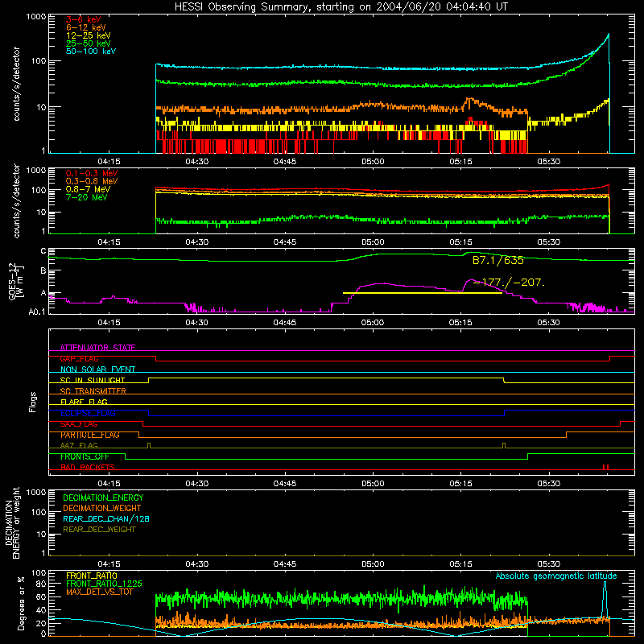This screenshot has width=644, height=644.
Task: Select the vertical Flags axis label
Action: pos(32,402)
